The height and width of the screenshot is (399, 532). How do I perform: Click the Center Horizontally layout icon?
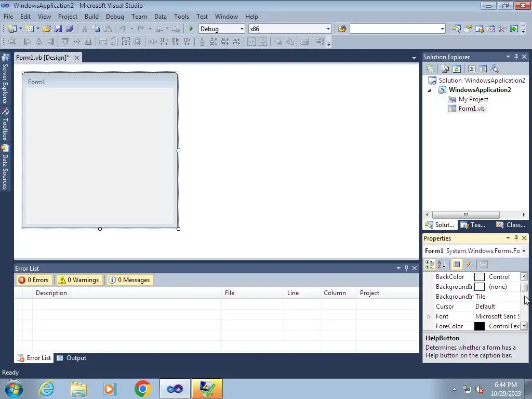tap(251, 42)
